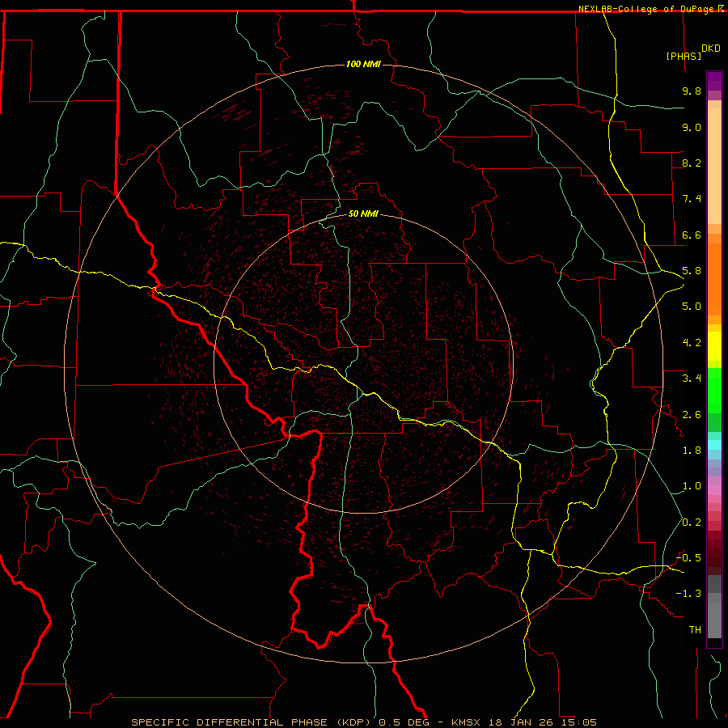
Task: Pick the large peach segment of the color bar
Action: (714, 166)
